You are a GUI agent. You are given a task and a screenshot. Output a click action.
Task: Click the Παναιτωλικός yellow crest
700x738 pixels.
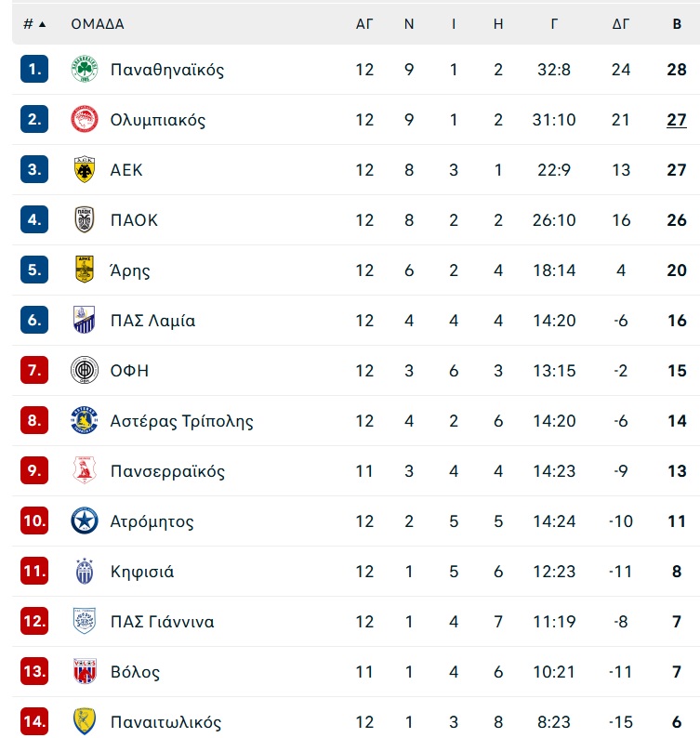(85, 721)
